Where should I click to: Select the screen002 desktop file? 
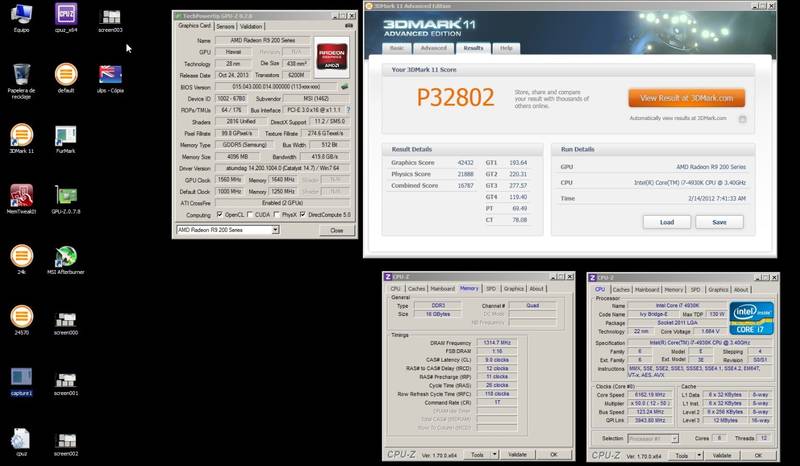coord(66,444)
